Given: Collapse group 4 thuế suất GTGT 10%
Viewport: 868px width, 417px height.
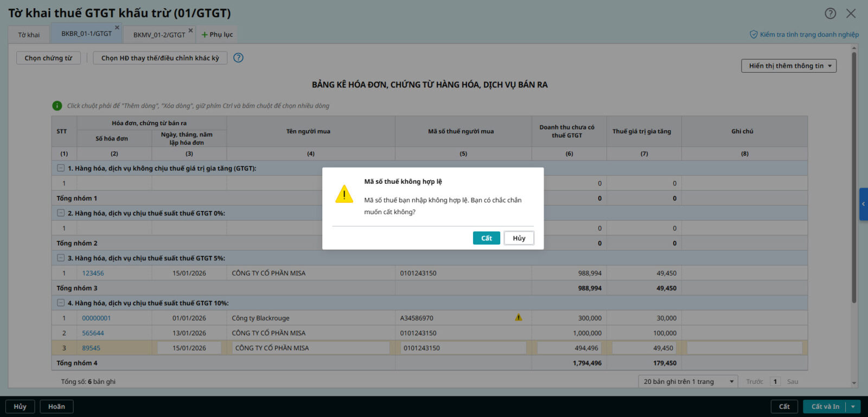Looking at the screenshot, I should point(61,303).
